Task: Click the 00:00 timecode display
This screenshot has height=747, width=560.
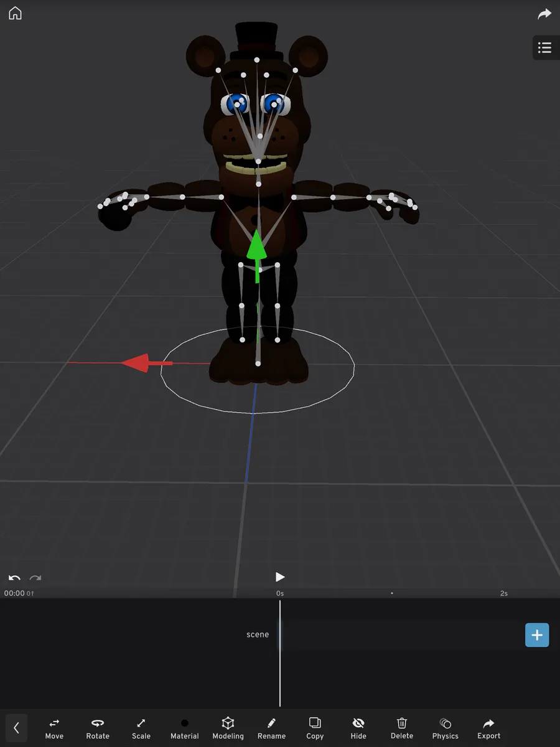Action: click(x=14, y=593)
